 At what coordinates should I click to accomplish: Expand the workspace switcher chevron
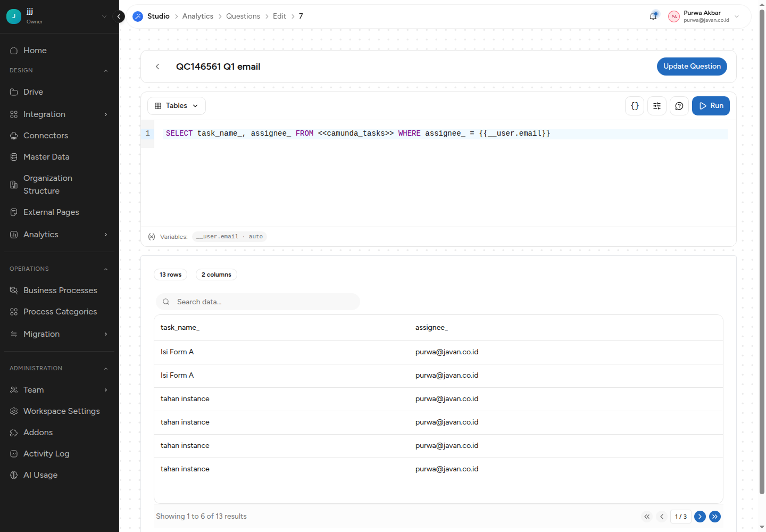point(104,16)
